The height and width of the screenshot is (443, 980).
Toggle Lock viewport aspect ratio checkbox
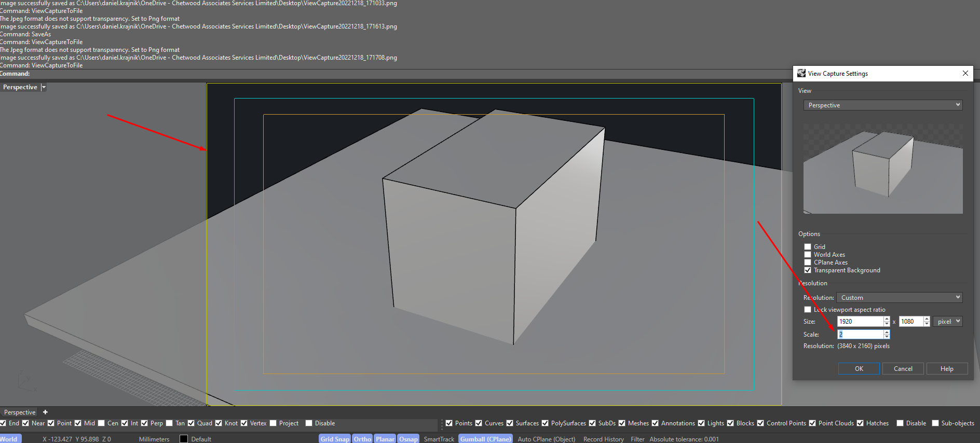(808, 310)
